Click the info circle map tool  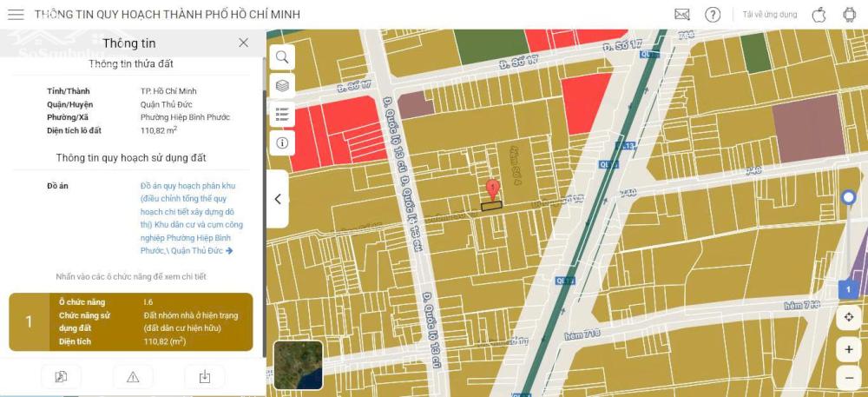coord(282,143)
